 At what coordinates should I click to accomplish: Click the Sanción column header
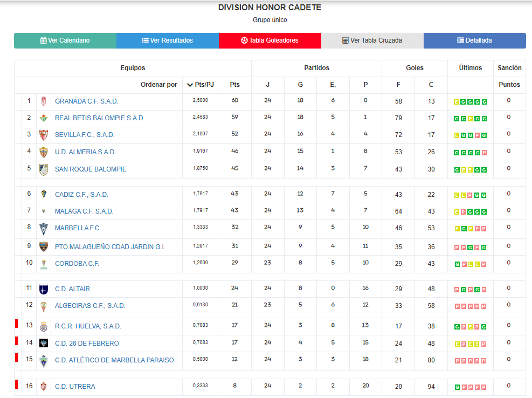[x=509, y=68]
